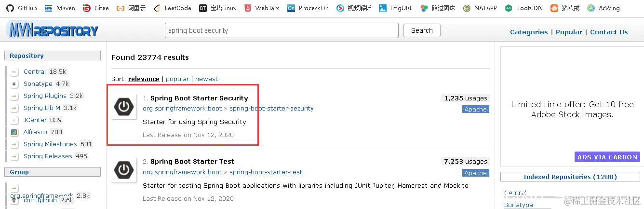
Task: Sort results by newest
Action: [x=206, y=79]
